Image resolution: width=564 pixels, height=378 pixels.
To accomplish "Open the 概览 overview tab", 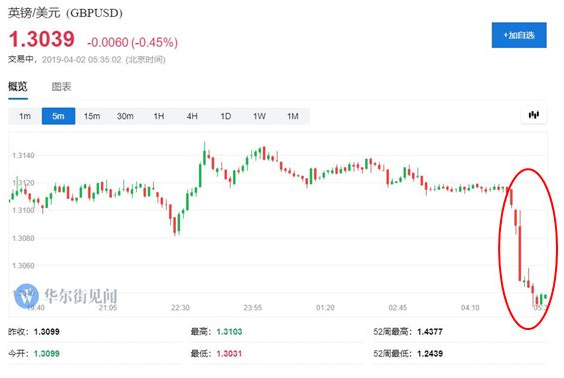I will [x=18, y=87].
